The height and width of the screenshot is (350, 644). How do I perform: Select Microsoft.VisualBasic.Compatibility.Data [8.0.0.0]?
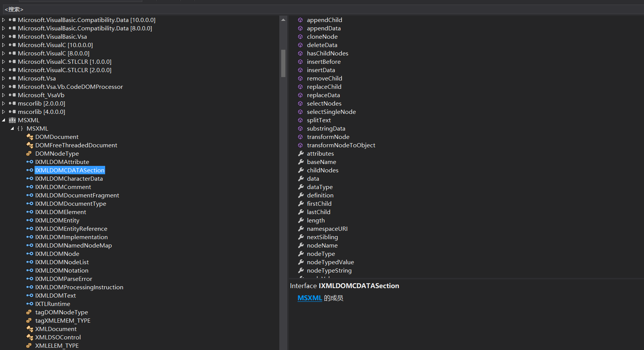tap(85, 28)
